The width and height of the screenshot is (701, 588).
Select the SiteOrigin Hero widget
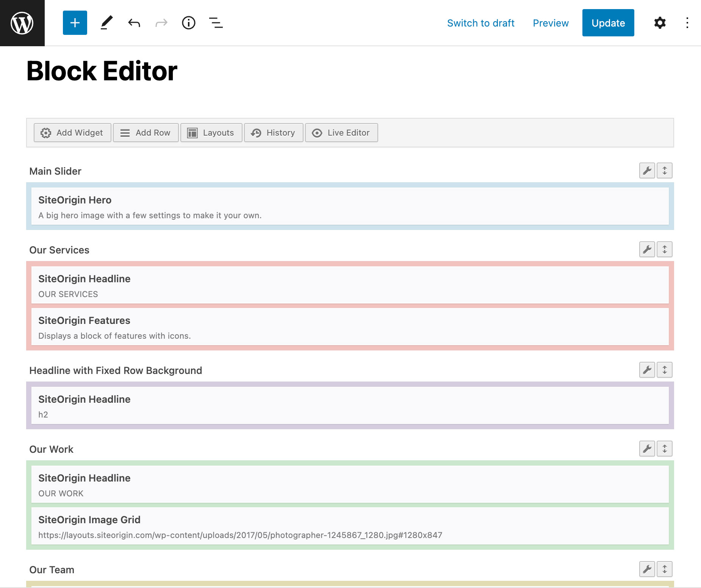coord(350,206)
